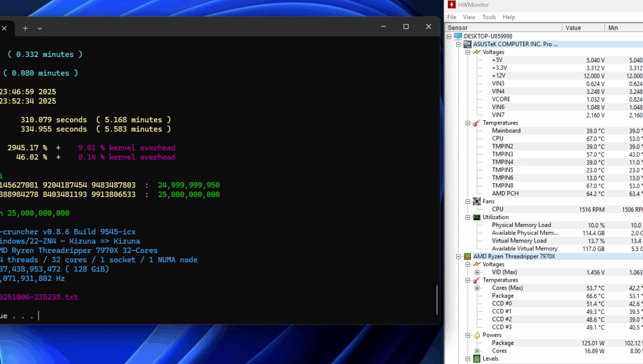
Task: Click the AMD Ryzen Threadripper CPU chip icon
Action: tap(468, 256)
